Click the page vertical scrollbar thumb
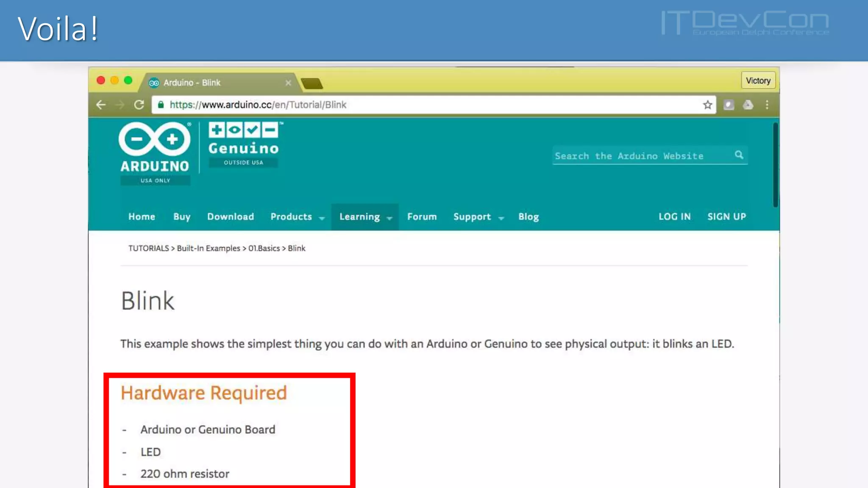This screenshot has height=488, width=868. [775, 164]
